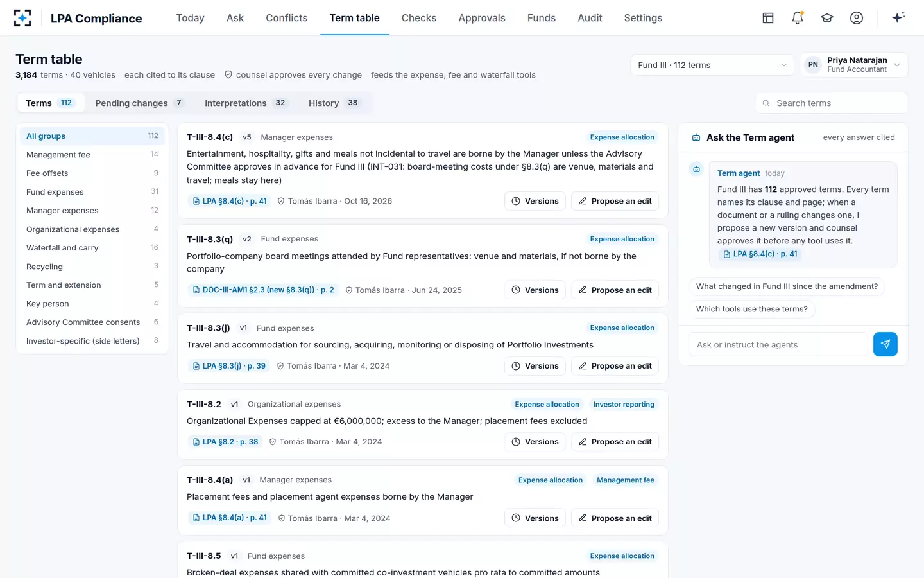Open citation LPA §8.4(a) · p. 41
The height and width of the screenshot is (578, 924).
point(230,518)
